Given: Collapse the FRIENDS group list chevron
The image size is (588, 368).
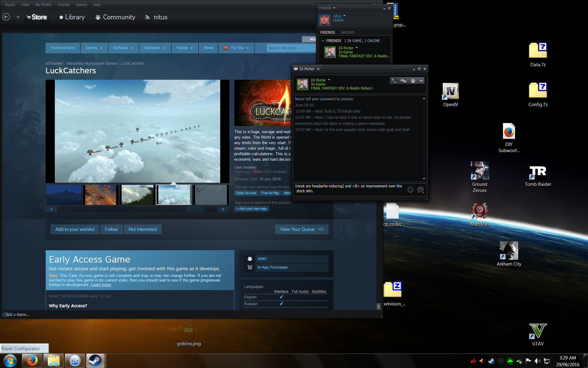Looking at the screenshot, I should coord(323,40).
